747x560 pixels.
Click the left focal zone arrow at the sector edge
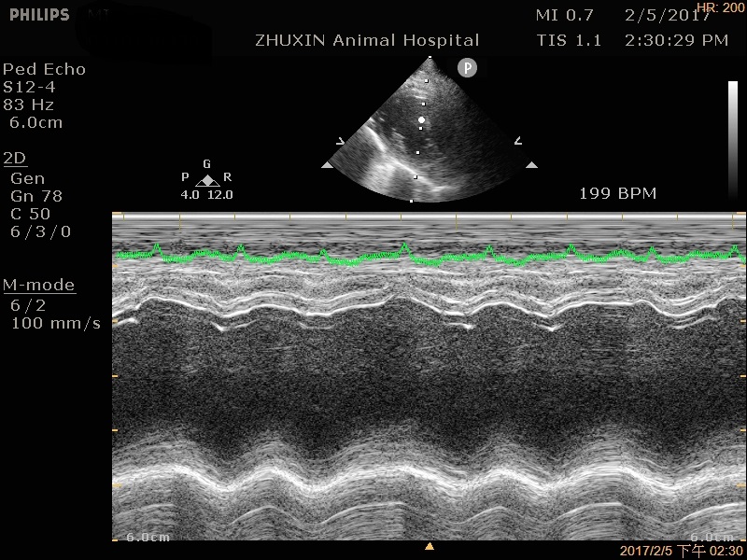(x=341, y=142)
